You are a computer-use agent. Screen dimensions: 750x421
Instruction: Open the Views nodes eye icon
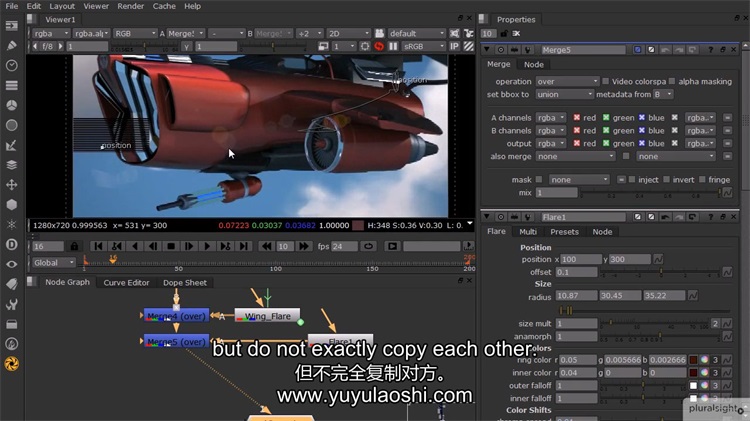11,264
